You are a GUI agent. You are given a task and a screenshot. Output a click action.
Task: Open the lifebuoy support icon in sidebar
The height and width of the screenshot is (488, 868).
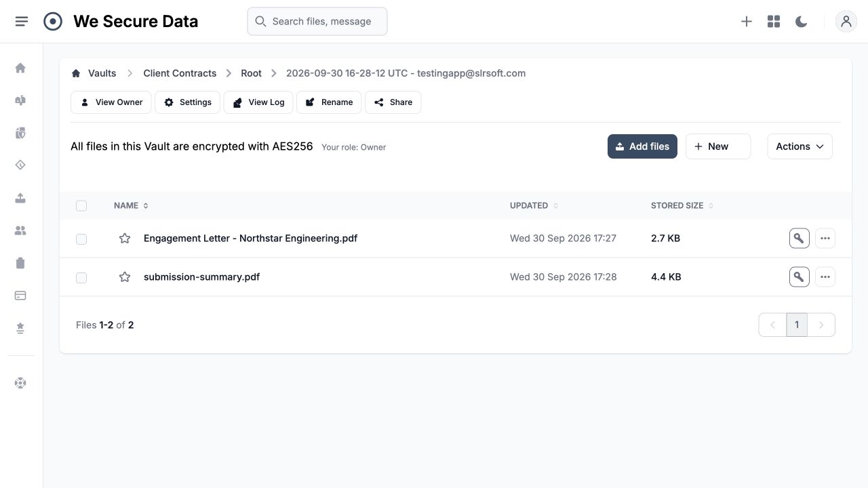coord(20,383)
